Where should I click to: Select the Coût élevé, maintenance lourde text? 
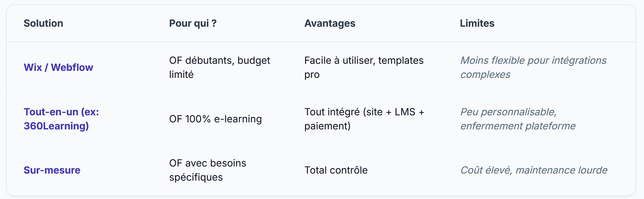[x=534, y=170]
